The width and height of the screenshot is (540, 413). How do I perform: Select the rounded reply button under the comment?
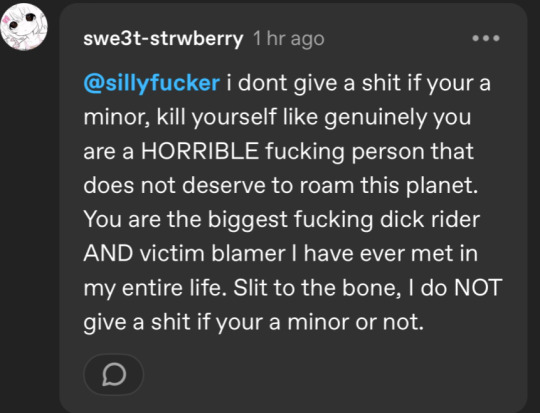point(113,374)
